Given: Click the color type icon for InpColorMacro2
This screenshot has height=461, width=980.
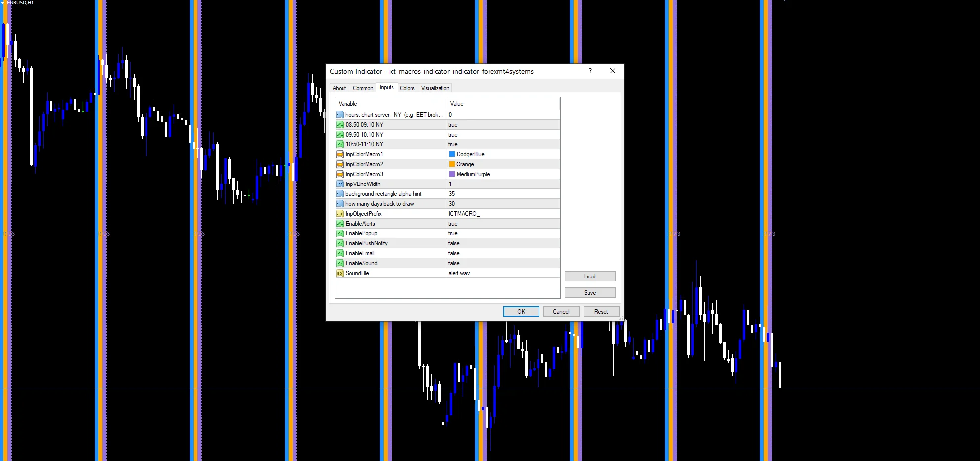Looking at the screenshot, I should (x=340, y=164).
